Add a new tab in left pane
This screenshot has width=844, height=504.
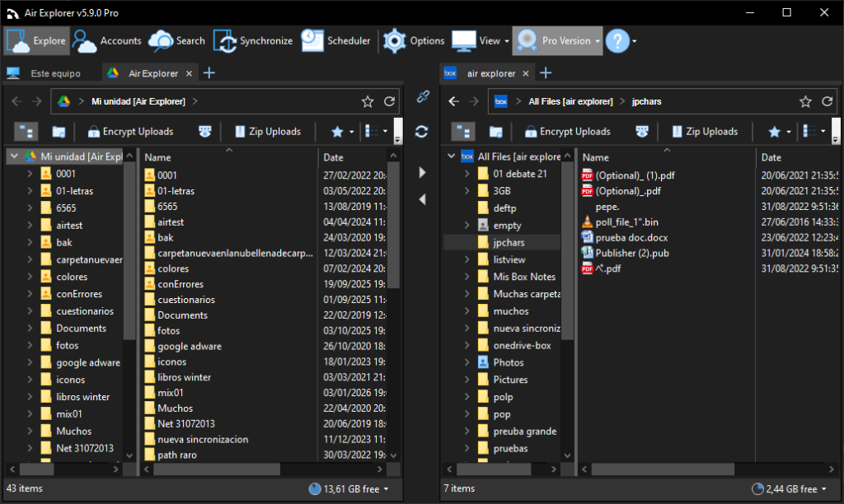209,73
